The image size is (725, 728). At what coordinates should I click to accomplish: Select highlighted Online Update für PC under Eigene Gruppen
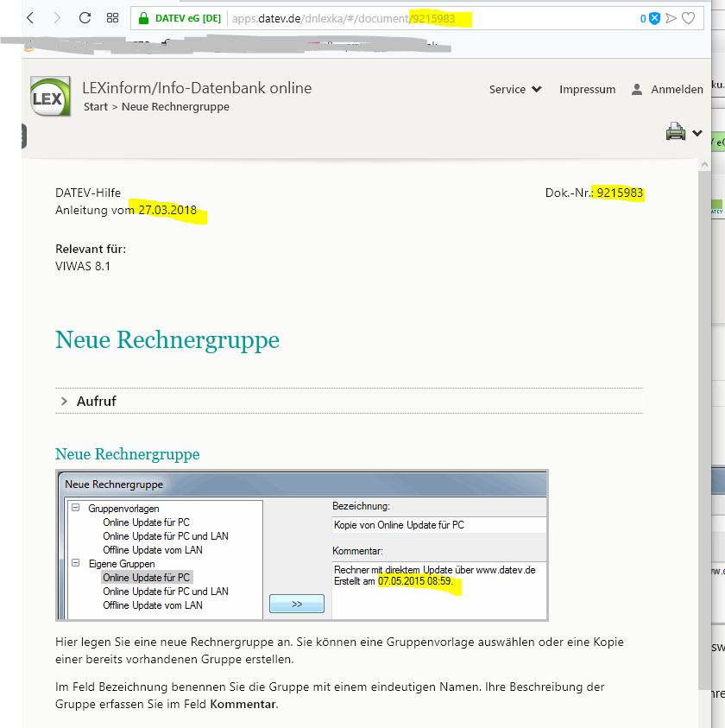[146, 578]
